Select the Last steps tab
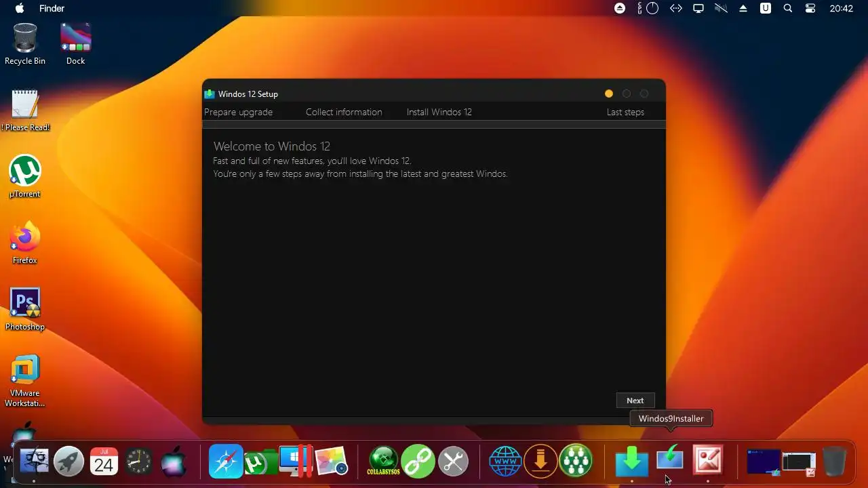Screen dimensions: 868x488 pos(625,112)
